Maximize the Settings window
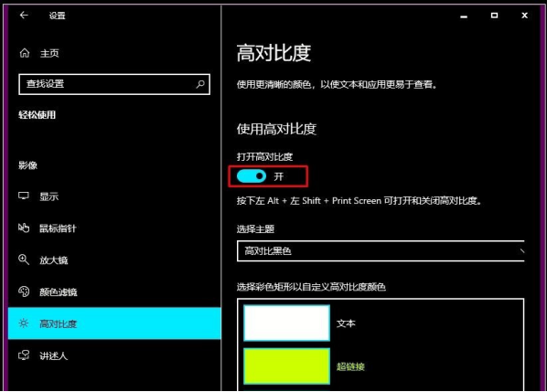 coord(494,16)
